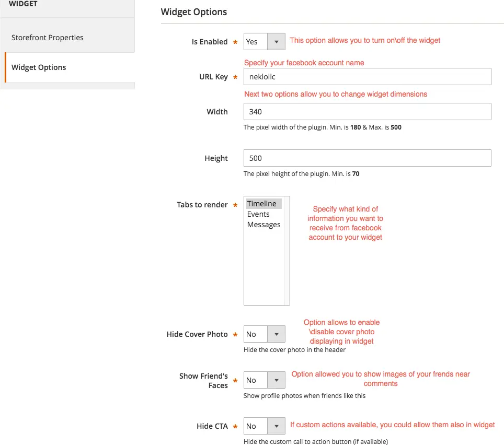Pick Messages in Tabs to render list
Viewport: 504px width, 445px height.
264,225
